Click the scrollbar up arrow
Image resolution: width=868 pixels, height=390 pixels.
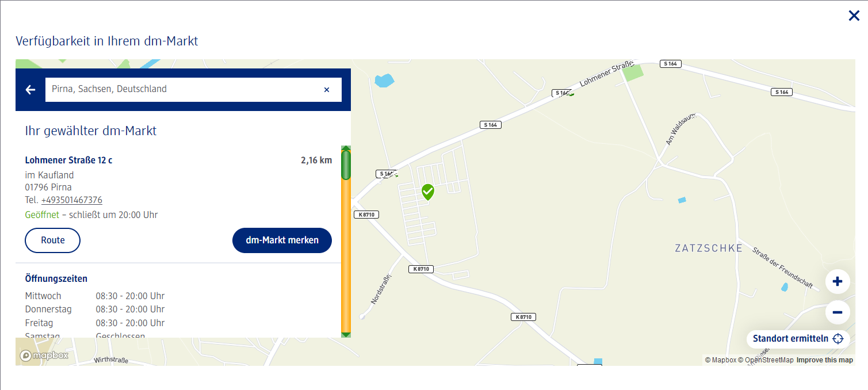pyautogui.click(x=346, y=148)
